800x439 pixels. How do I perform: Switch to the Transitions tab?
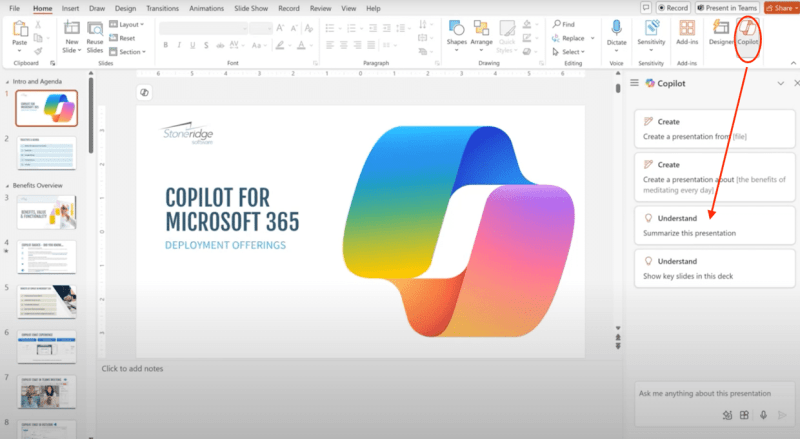(162, 8)
